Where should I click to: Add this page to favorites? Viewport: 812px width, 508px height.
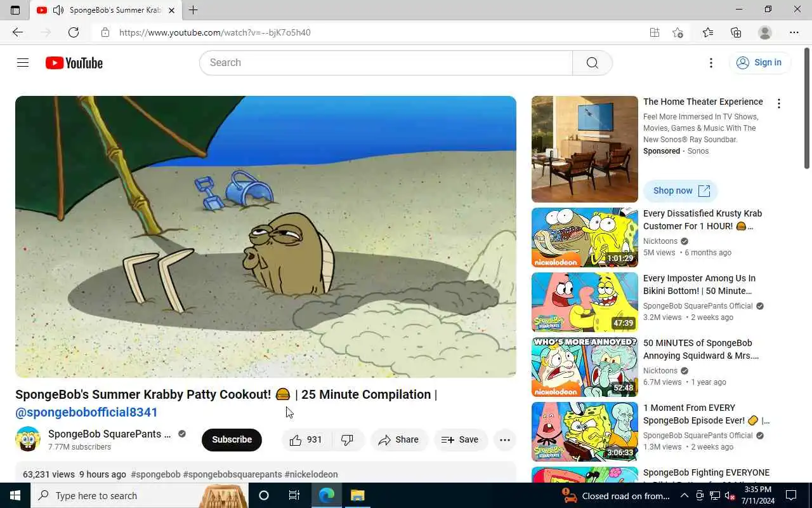[x=678, y=32]
